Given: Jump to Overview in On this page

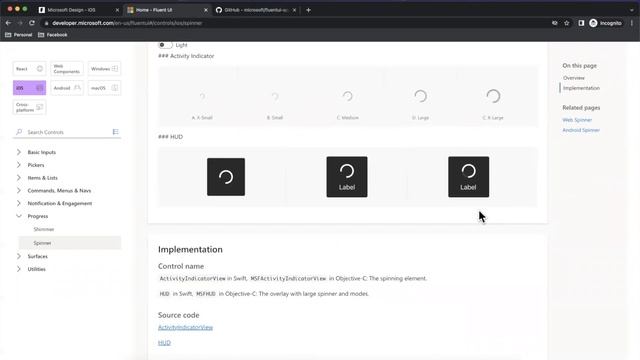Looking at the screenshot, I should coord(574,78).
